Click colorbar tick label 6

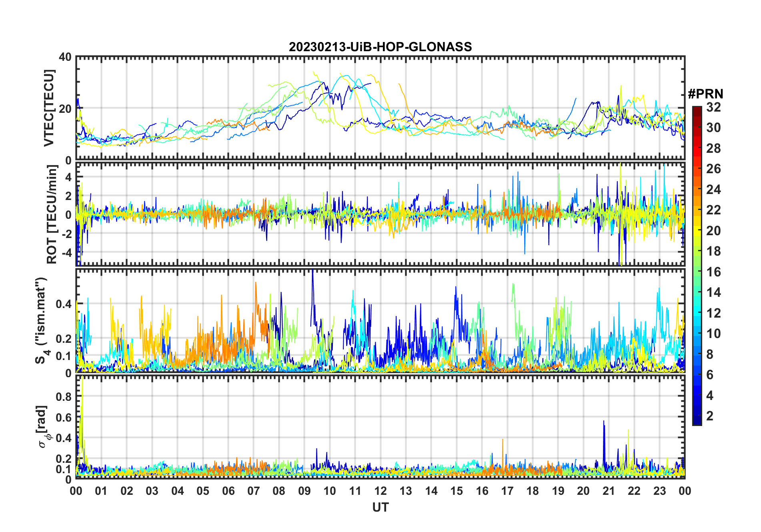click(x=710, y=375)
